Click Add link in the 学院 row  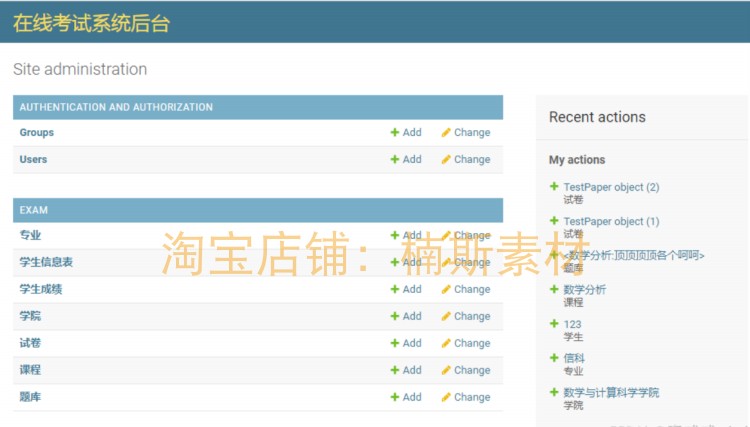406,316
